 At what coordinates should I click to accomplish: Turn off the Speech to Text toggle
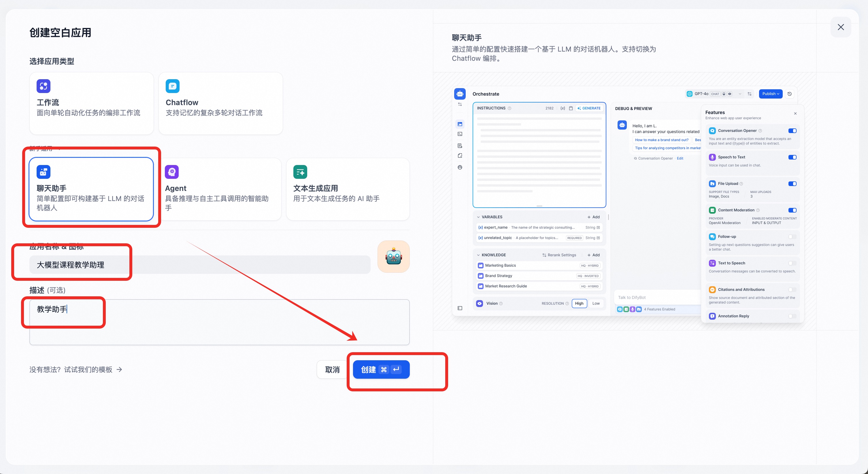click(792, 157)
